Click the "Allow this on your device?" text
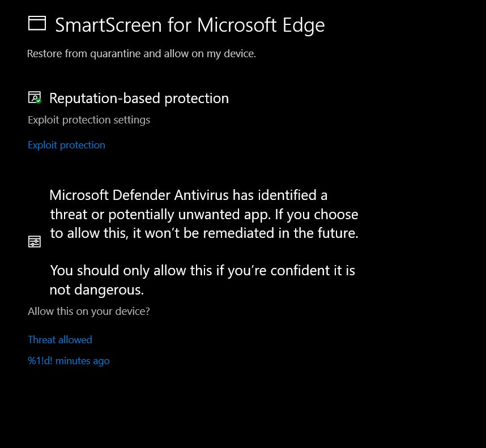This screenshot has height=448, width=486. tap(88, 312)
